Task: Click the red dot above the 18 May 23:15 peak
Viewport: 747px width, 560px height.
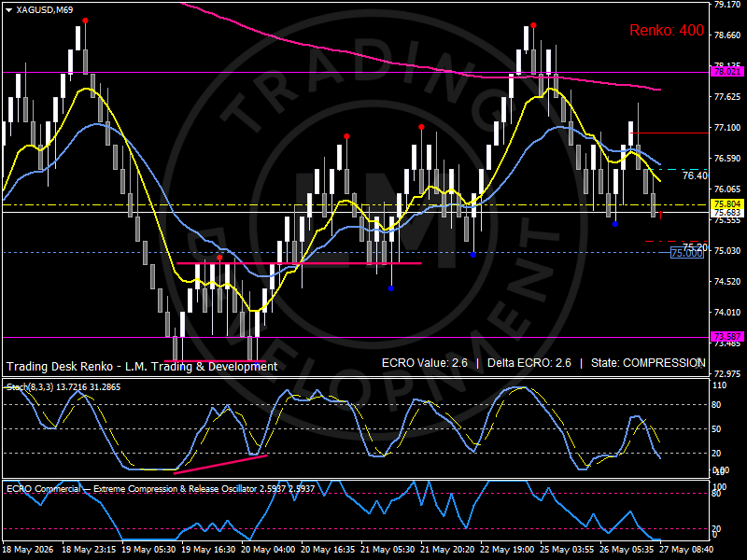Action: click(x=85, y=21)
